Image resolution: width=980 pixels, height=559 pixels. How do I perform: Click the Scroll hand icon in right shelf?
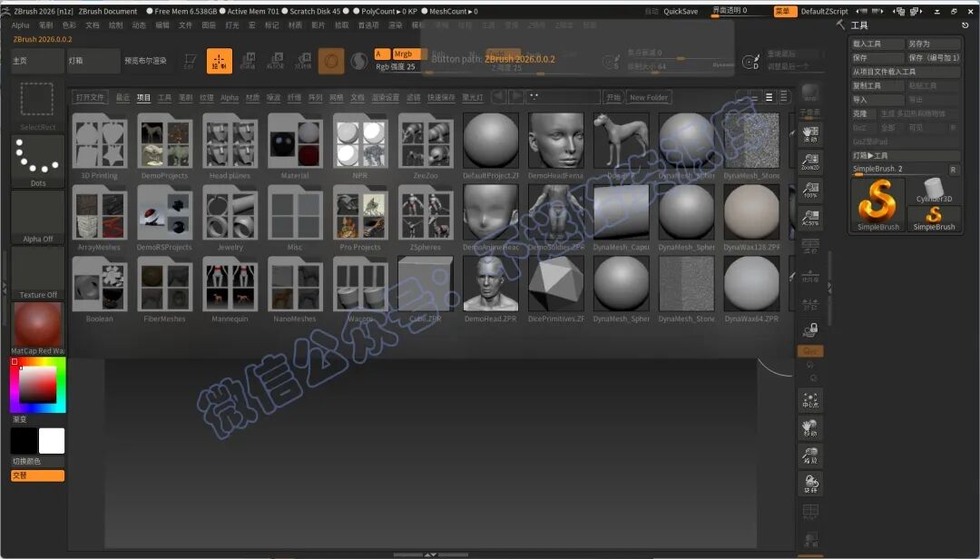tap(810, 133)
